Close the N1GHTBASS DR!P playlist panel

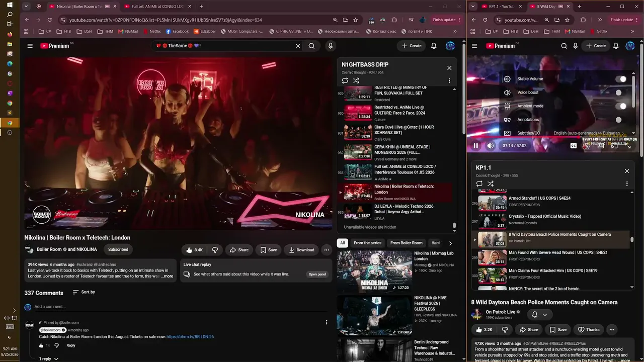click(449, 68)
